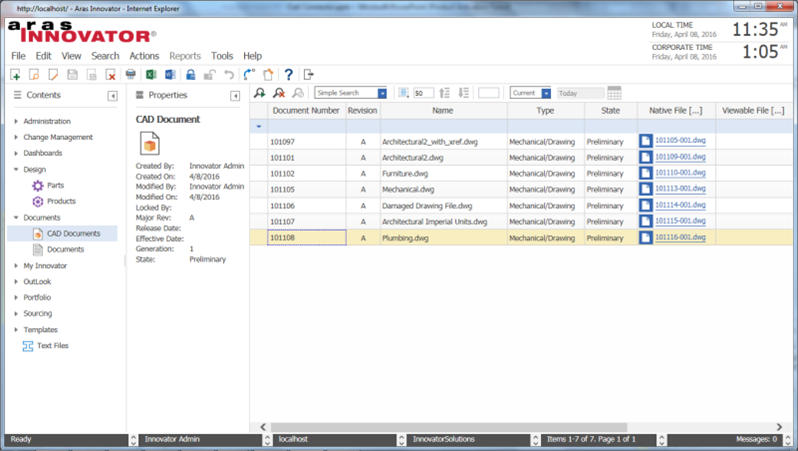Expand the Change Management tree node
The image size is (798, 451).
point(16,137)
